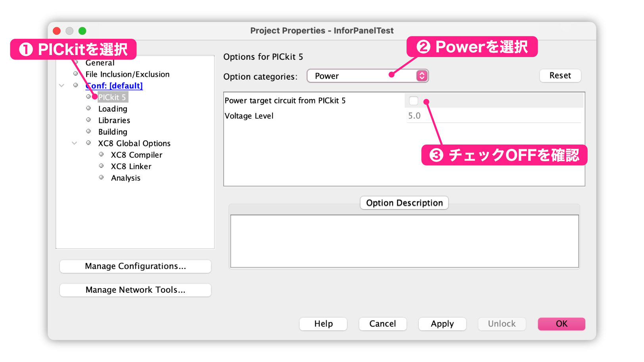Select the General category
This screenshot has height=362, width=644.
(100, 63)
